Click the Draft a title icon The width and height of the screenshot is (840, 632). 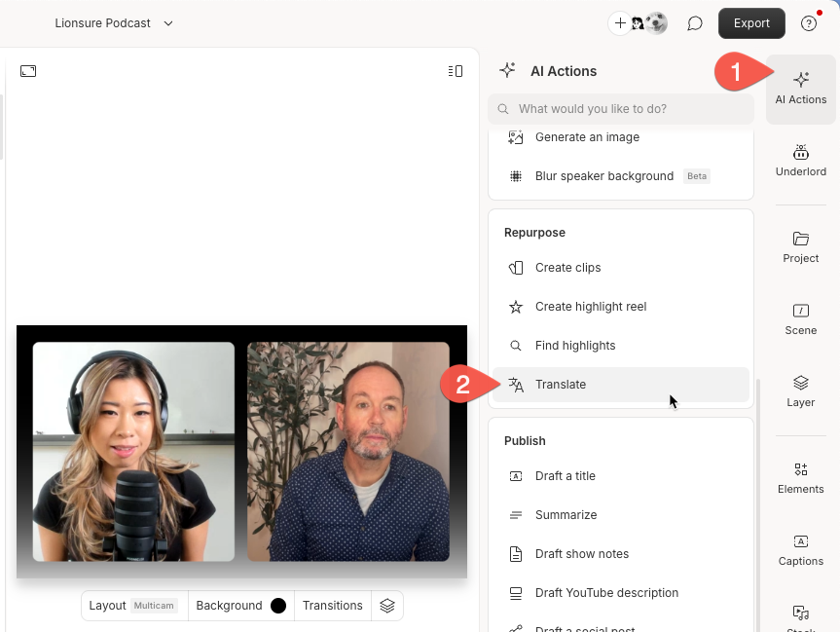[515, 476]
